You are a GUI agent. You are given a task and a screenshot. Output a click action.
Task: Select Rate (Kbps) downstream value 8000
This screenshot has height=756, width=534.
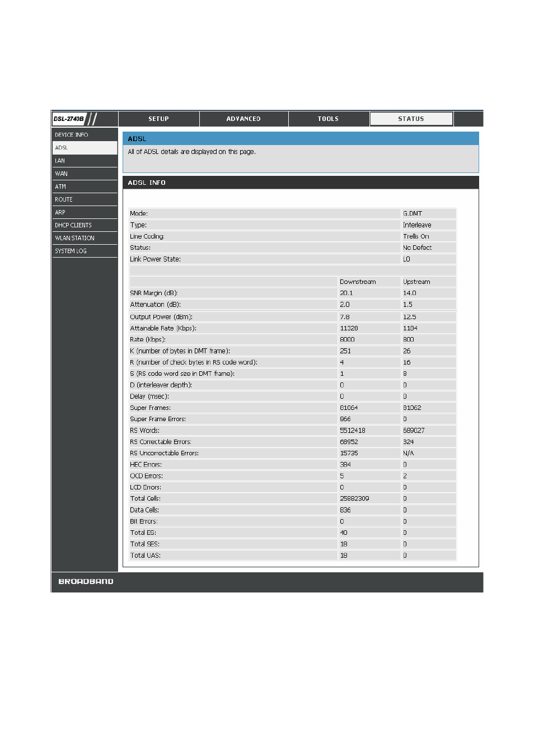tap(347, 339)
